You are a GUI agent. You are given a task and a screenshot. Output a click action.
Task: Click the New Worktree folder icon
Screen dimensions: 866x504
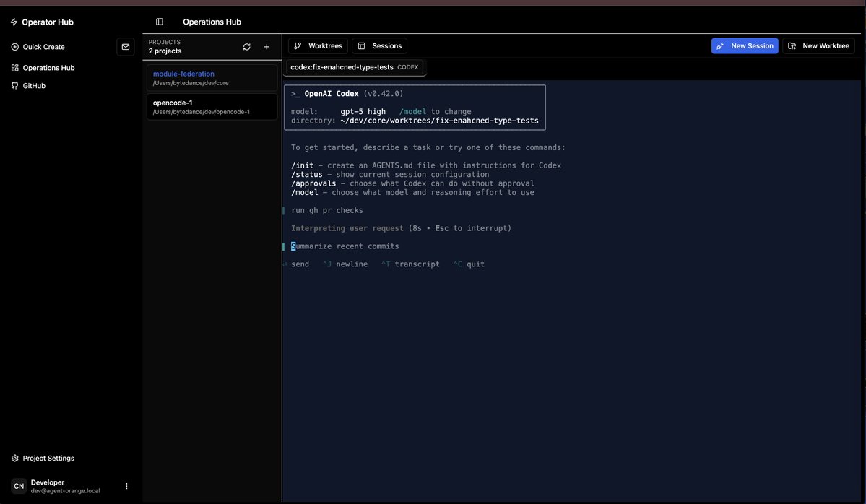[x=792, y=45]
